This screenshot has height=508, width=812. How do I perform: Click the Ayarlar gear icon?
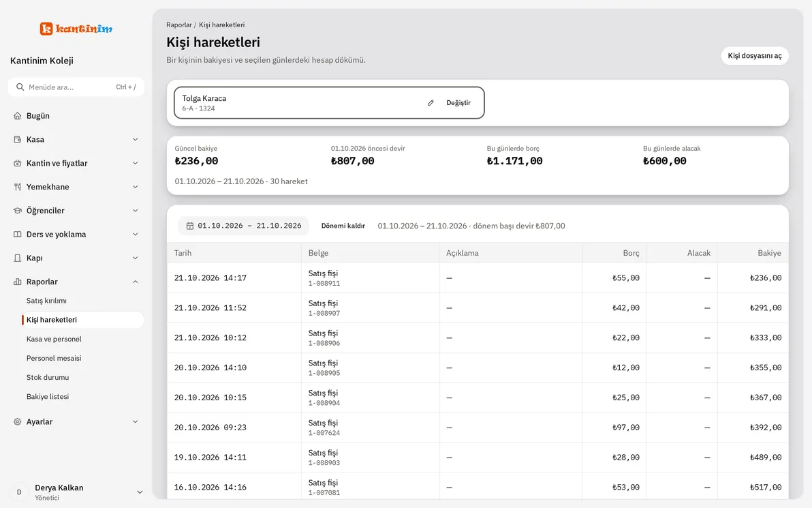[18, 422]
